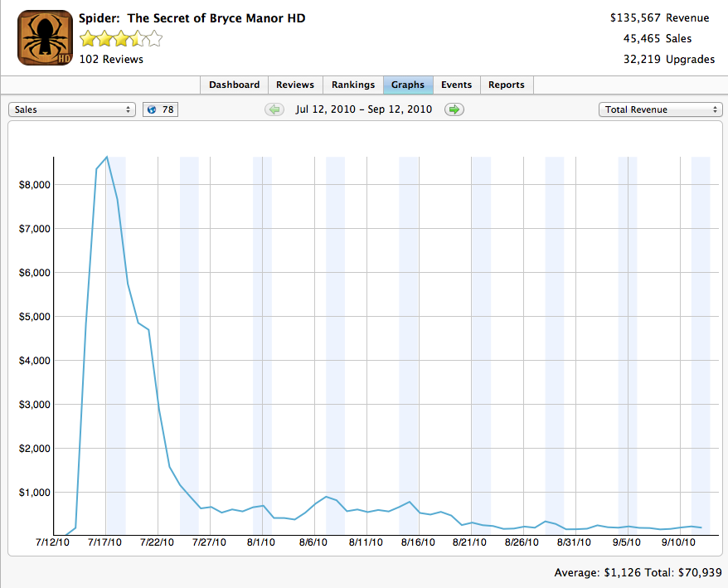This screenshot has width=728, height=588.
Task: Click the 102 Reviews text
Action: pos(111,60)
